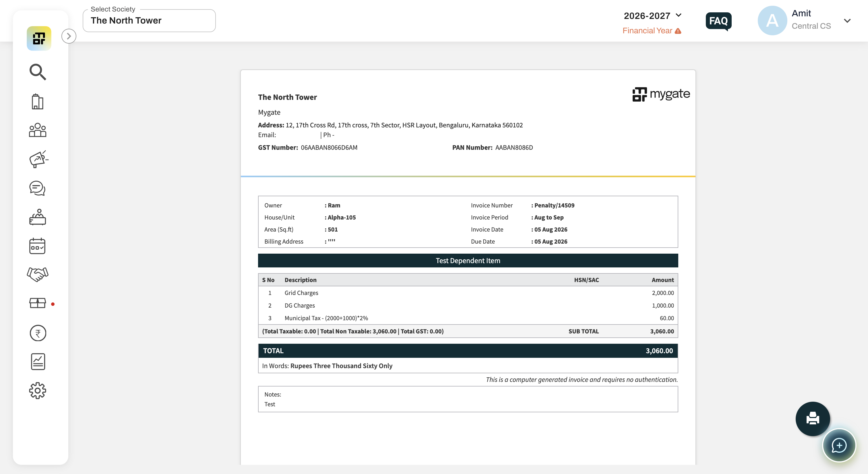Click the House/Unit Alpha-105 value
This screenshot has width=868, height=474.
(x=341, y=217)
